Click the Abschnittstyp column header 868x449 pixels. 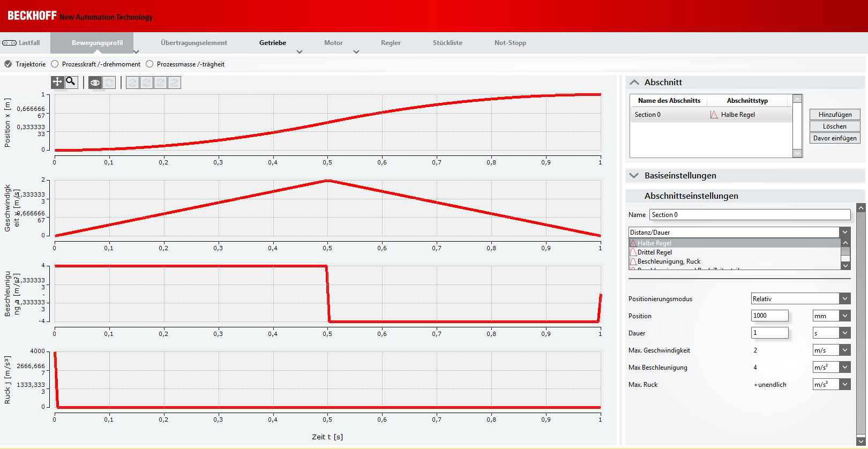pyautogui.click(x=747, y=101)
